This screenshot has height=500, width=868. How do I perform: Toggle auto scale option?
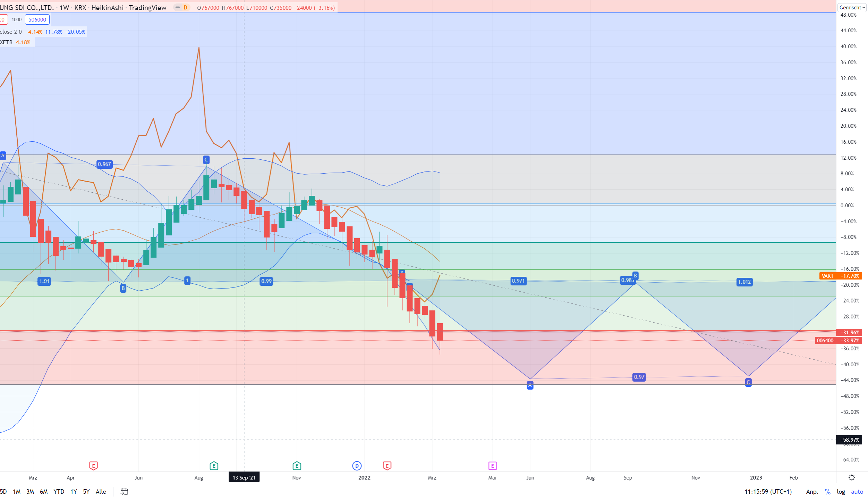(857, 491)
